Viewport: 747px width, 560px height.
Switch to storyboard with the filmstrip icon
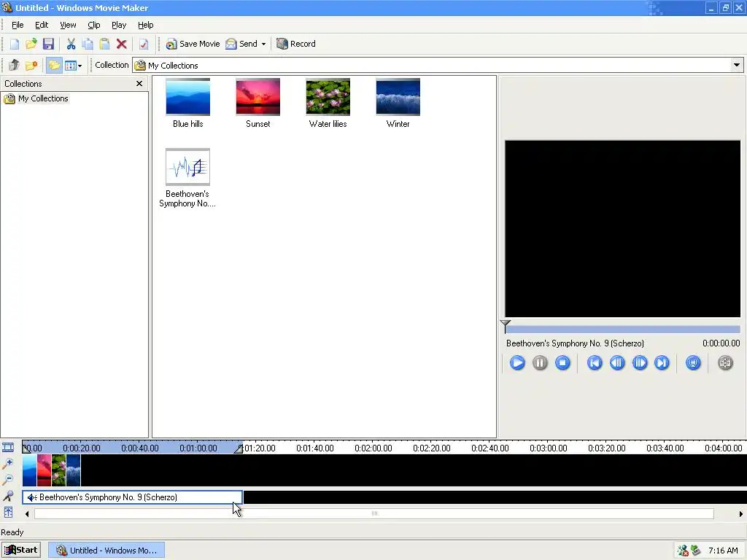point(8,448)
